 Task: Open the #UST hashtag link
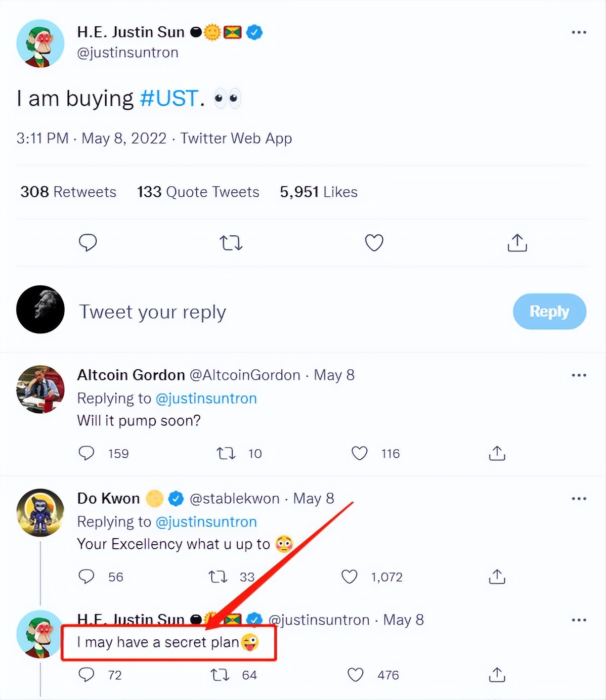pos(169,98)
